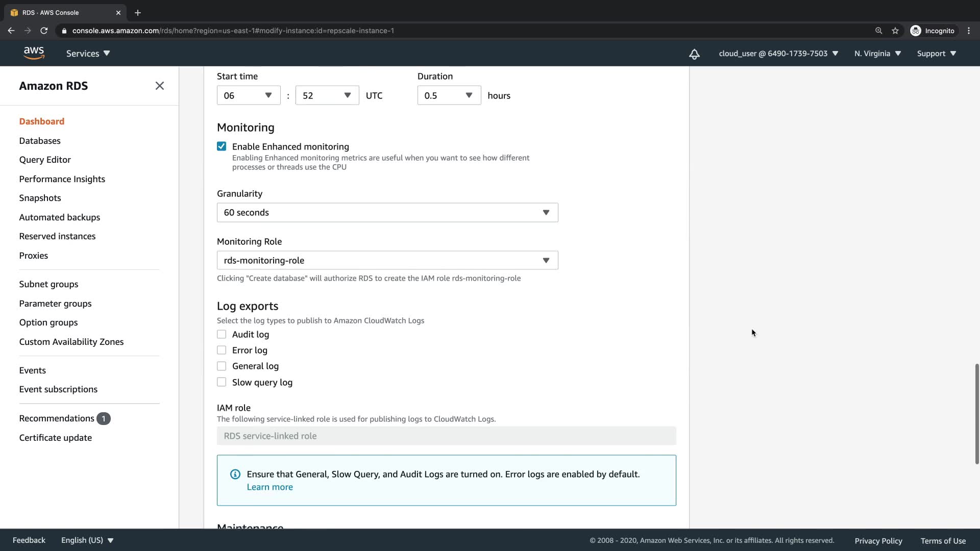Image resolution: width=980 pixels, height=551 pixels.
Task: Expand the Granularity 60 seconds dropdown
Action: [x=387, y=212]
